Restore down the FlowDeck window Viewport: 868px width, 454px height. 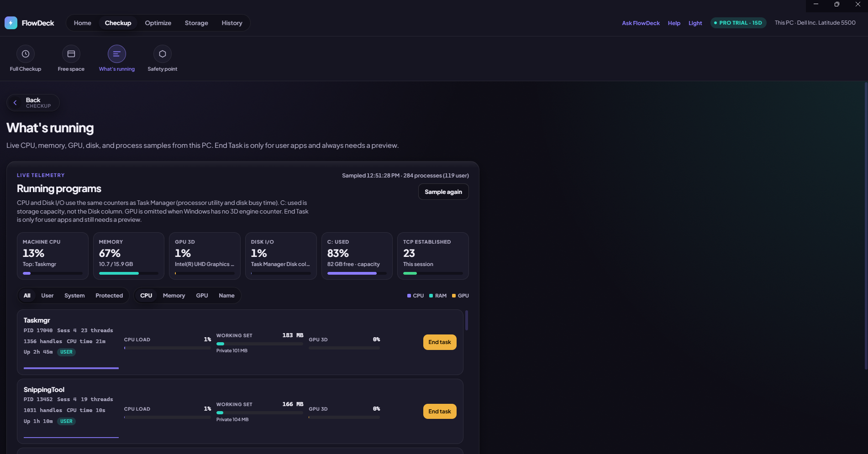click(x=836, y=4)
